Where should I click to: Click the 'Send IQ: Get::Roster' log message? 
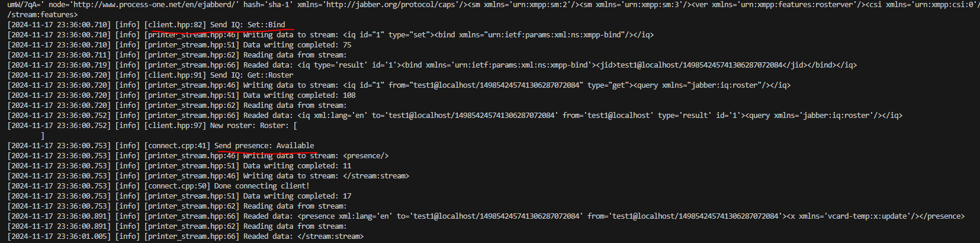click(x=252, y=75)
